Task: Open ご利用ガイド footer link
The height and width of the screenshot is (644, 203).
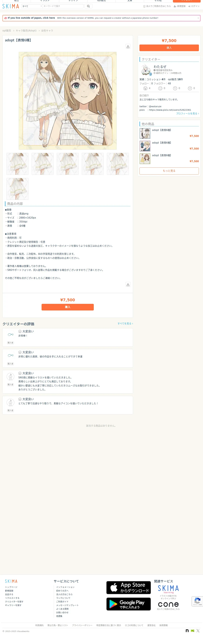Action: (62, 602)
